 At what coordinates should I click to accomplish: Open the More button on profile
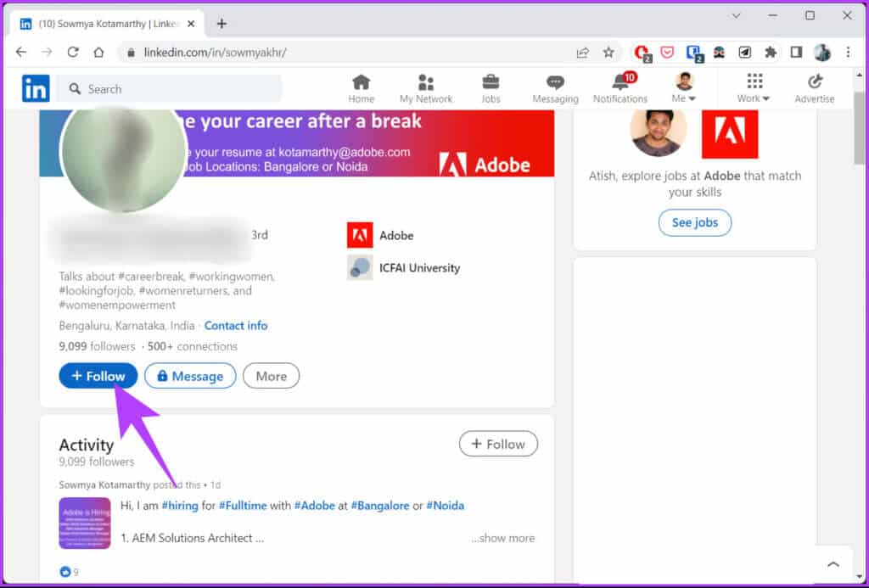271,376
